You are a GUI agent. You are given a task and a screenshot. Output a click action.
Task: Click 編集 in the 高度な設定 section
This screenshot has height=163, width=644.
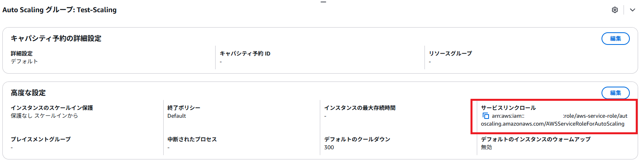[x=615, y=93]
